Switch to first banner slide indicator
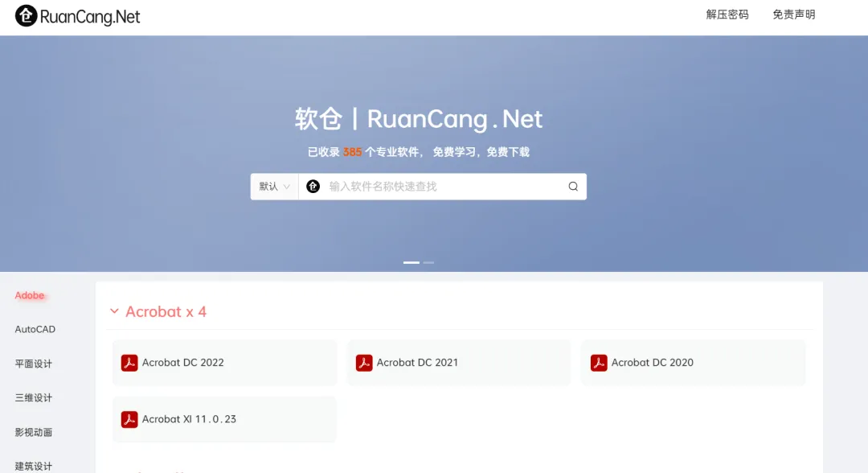This screenshot has height=473, width=868. click(x=411, y=262)
